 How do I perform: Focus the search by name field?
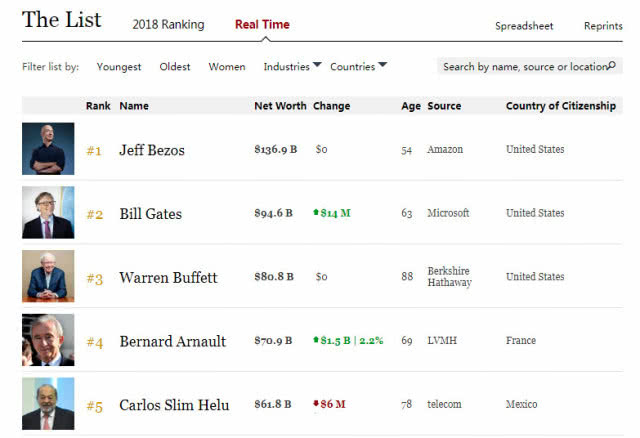point(530,66)
